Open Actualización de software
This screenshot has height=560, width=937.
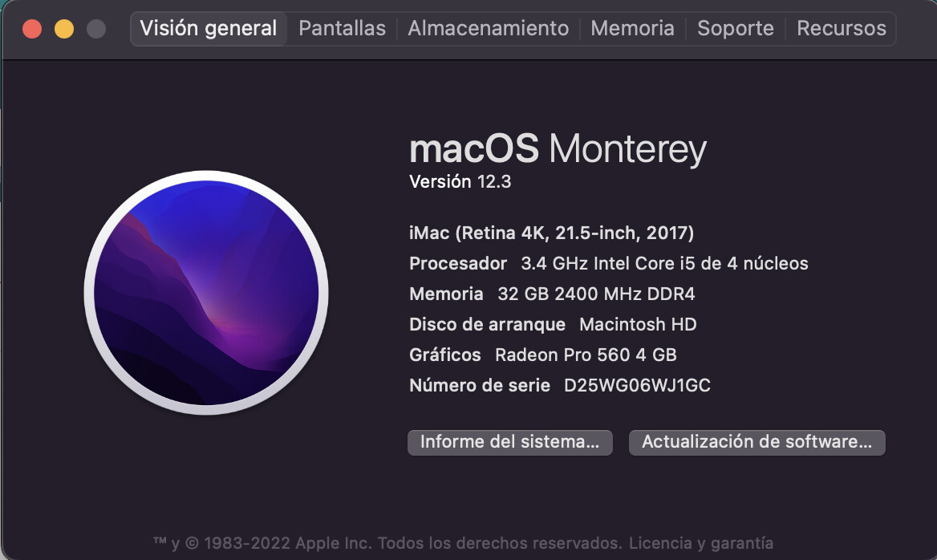(x=756, y=442)
